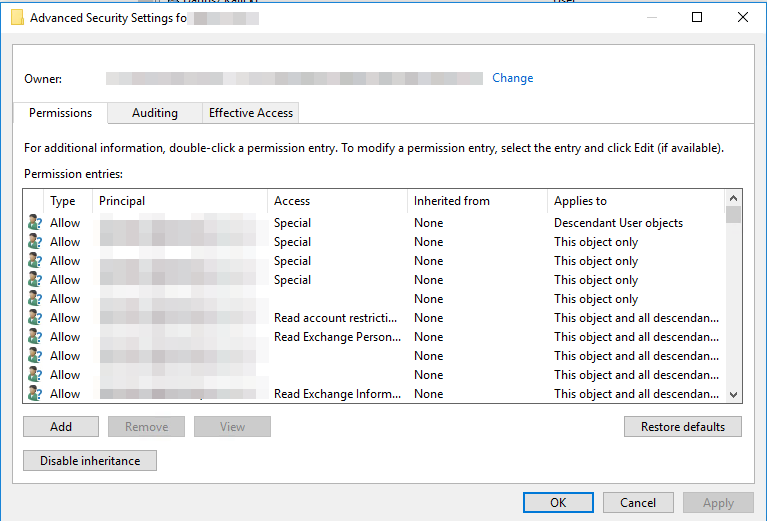Click the Inherited from column header

(x=477, y=201)
